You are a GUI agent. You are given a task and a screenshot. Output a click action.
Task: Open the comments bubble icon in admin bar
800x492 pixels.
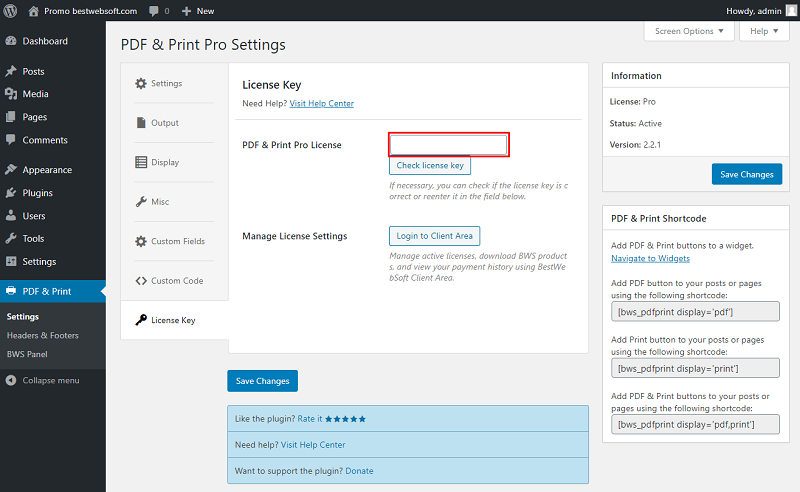154,11
